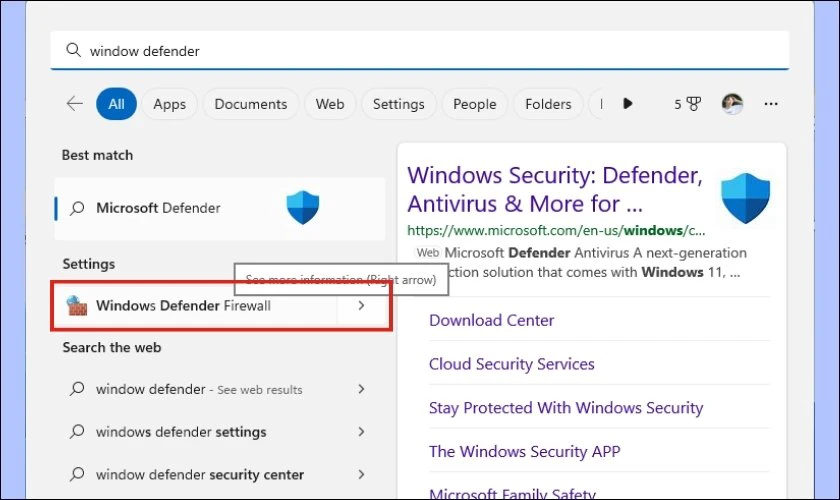Open Stay Protected With Windows Security link
This screenshot has width=840, height=500.
tap(566, 408)
